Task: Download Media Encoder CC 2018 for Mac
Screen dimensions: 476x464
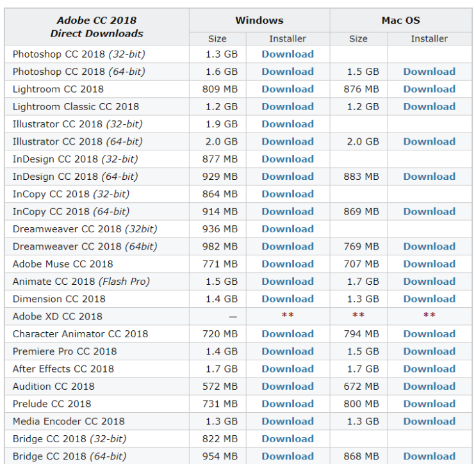Action: (429, 421)
